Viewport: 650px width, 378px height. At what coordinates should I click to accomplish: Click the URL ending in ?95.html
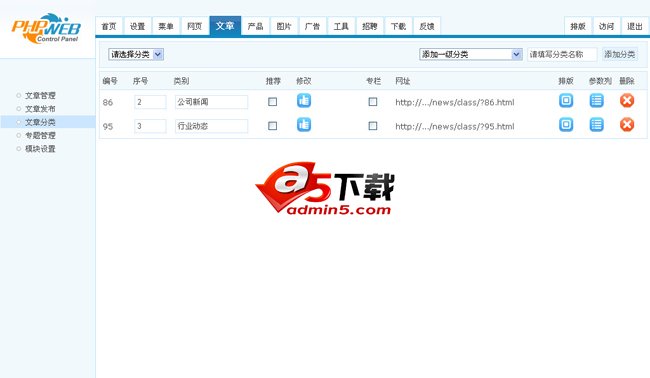pos(455,126)
